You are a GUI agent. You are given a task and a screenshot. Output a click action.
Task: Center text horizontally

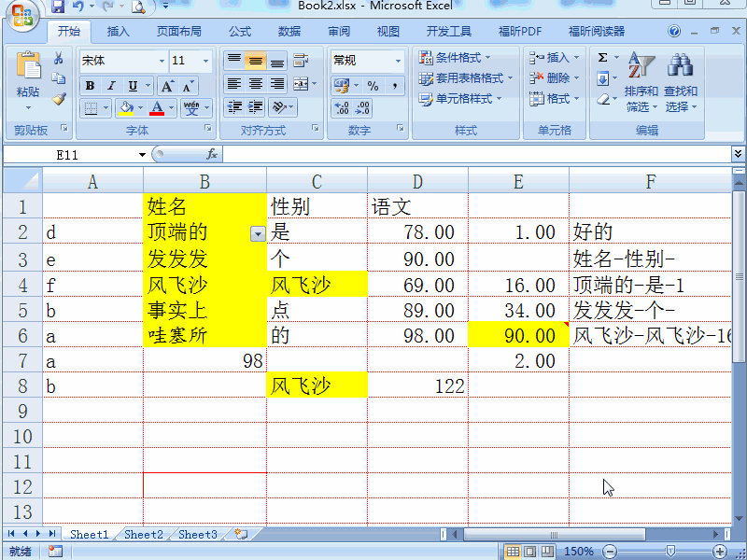tap(256, 84)
